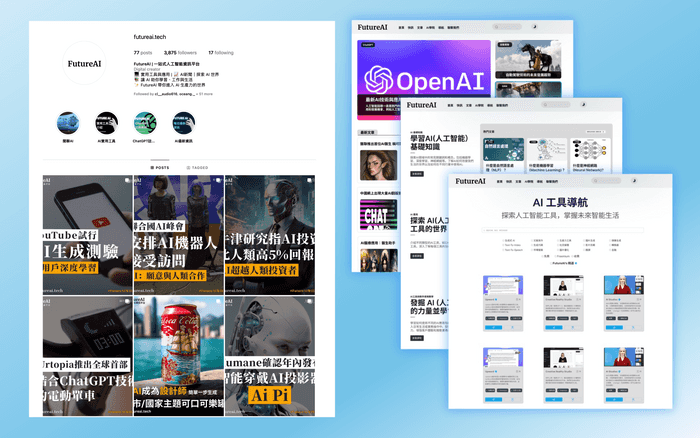Image resolution: width=700 pixels, height=438 pixels.
Task: Open the Humane Ai Pi post
Action: (x=270, y=356)
